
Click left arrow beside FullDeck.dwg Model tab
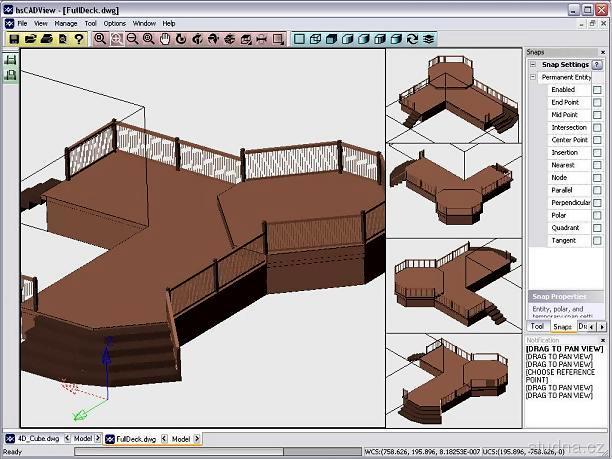point(164,439)
